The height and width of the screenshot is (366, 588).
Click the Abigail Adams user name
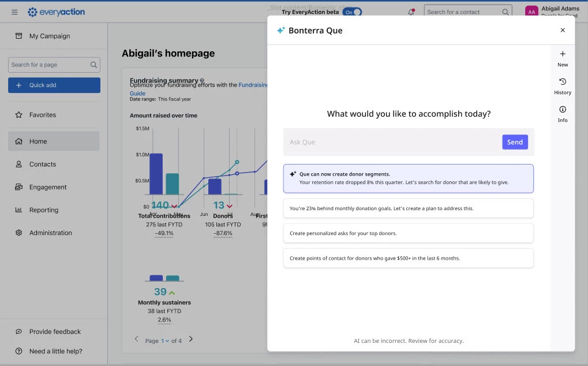(x=560, y=8)
